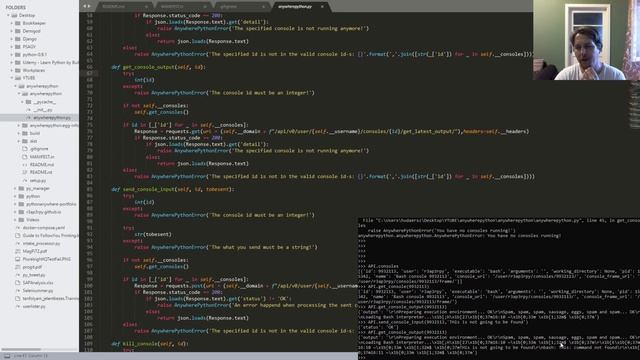Click the code icon beside userlister.py

coord(18,306)
